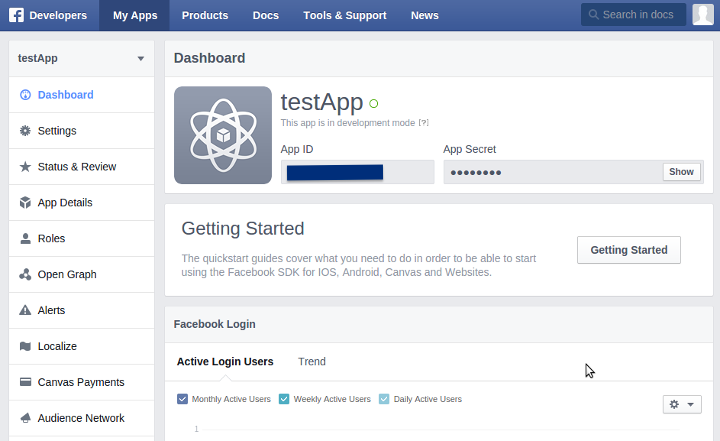Open the user profile avatar
Viewport: 720px width, 441px height.
click(703, 15)
